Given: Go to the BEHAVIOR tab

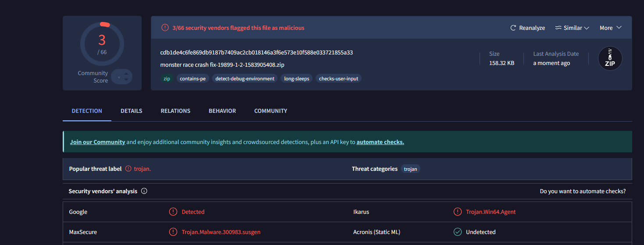Looking at the screenshot, I should [222, 111].
